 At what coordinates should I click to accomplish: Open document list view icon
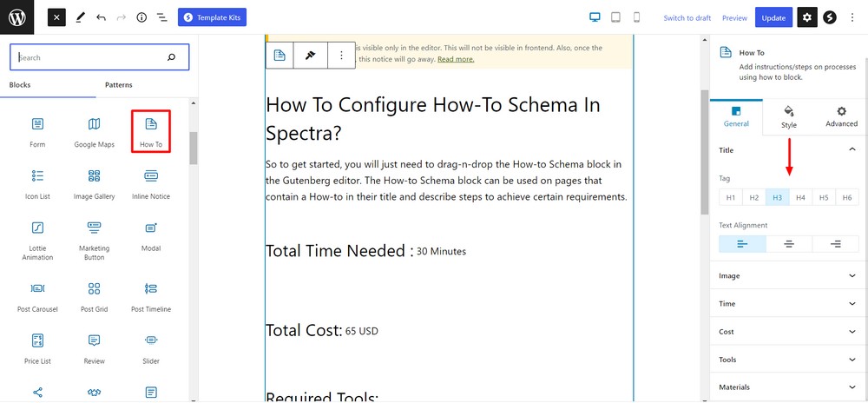[x=161, y=17]
